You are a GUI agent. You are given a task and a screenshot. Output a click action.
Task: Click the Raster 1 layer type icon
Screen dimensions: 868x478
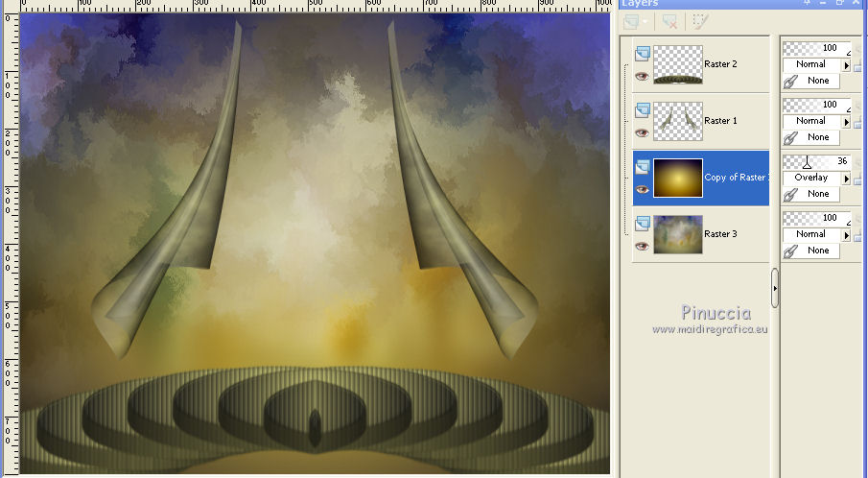[x=643, y=110]
